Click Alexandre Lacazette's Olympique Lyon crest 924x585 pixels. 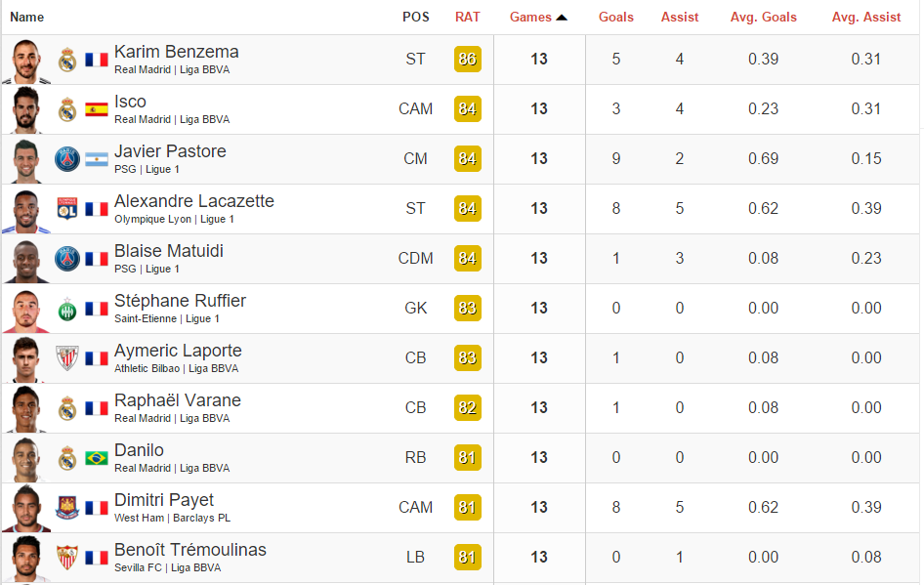pyautogui.click(x=67, y=209)
